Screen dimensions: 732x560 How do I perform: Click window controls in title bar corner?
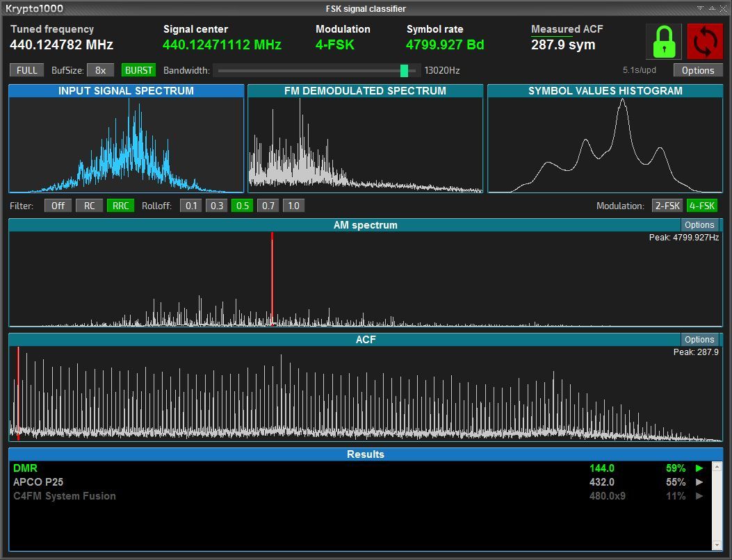[712, 8]
